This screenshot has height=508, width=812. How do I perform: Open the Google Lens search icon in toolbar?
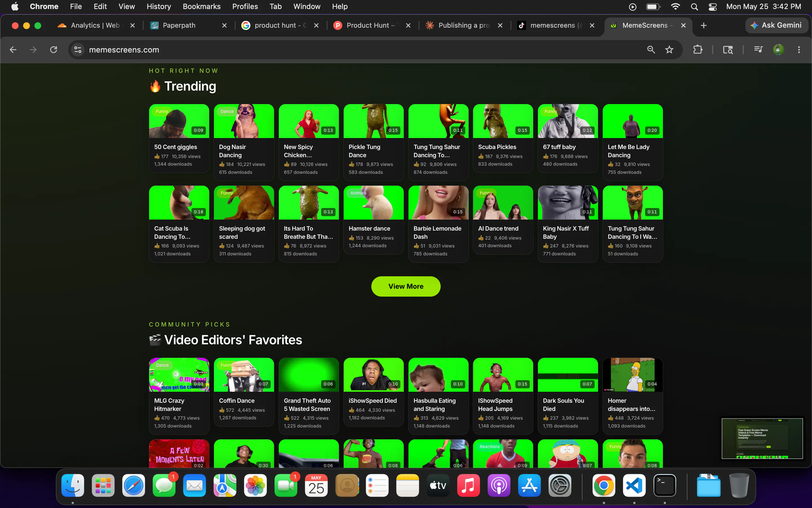tap(728, 50)
